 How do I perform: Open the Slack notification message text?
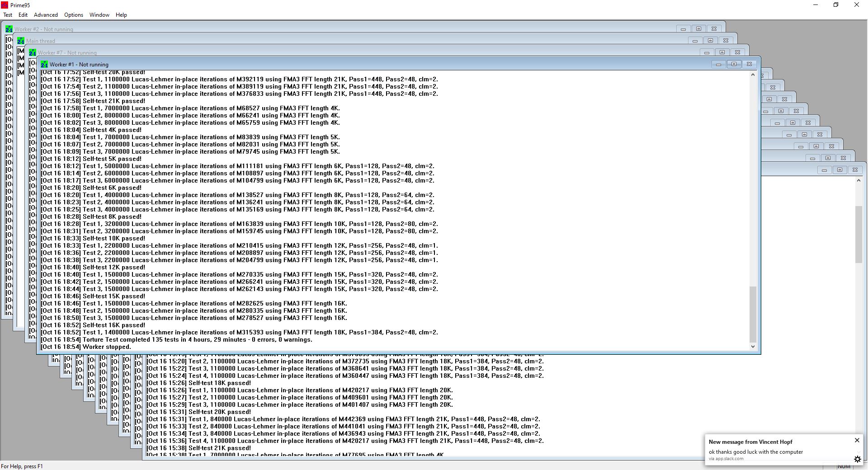coord(756,452)
